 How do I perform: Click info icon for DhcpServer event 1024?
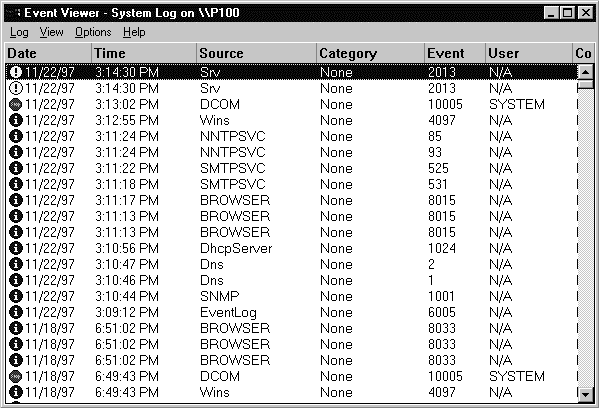pyautogui.click(x=16, y=248)
